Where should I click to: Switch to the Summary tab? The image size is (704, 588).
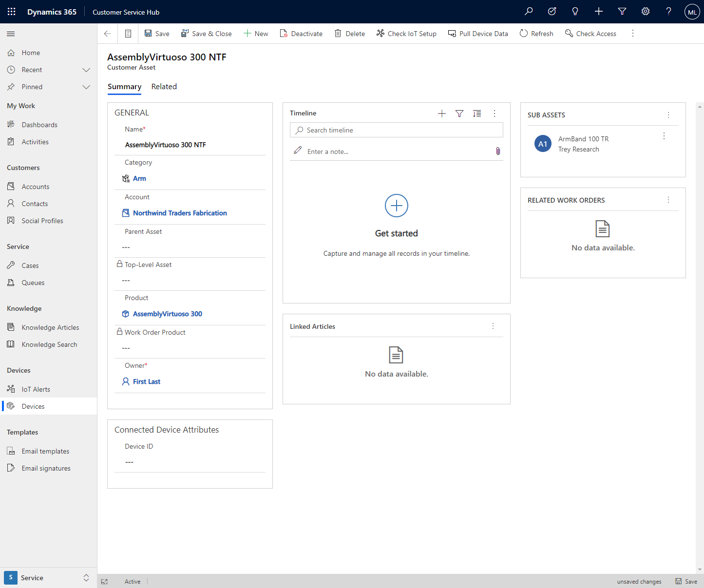124,87
